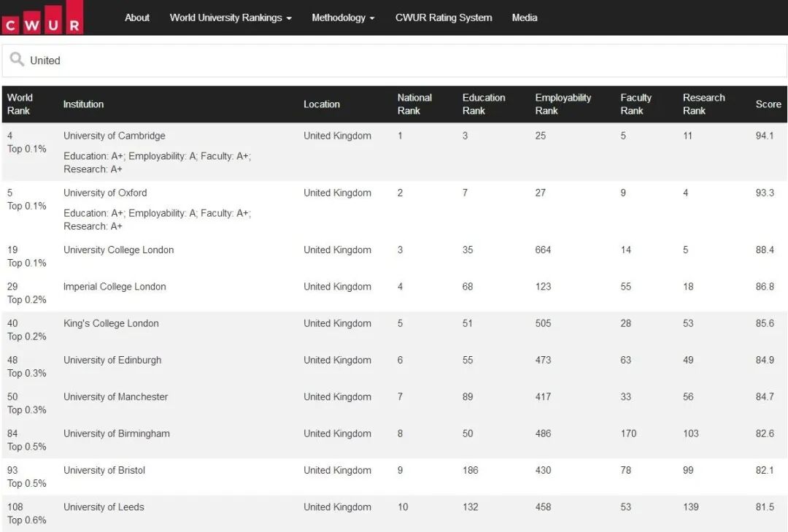Viewport: 788px width, 532px height.
Task: Expand the Methodology dropdown
Action: [343, 18]
